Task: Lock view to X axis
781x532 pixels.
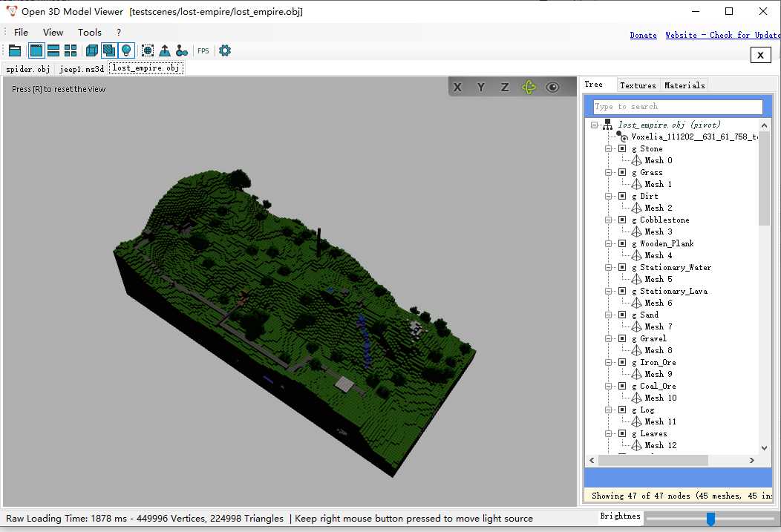Action: 457,88
